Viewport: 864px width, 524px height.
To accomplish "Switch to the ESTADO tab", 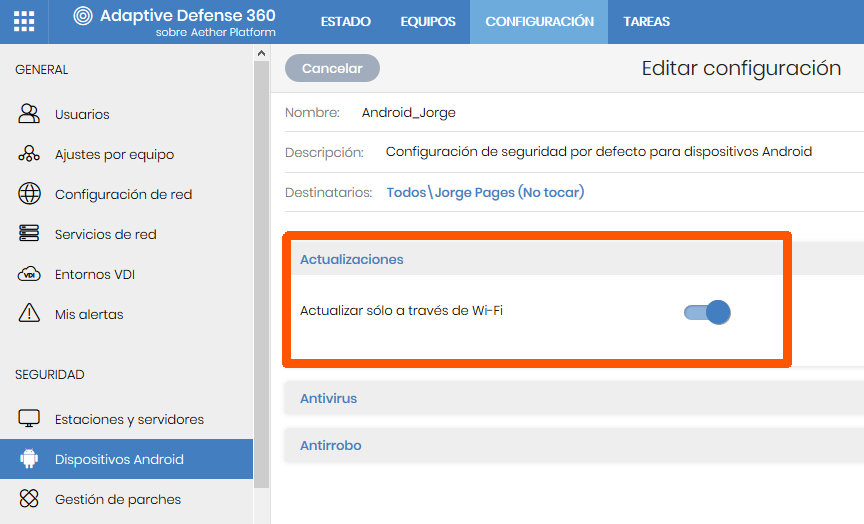I will click(x=345, y=21).
